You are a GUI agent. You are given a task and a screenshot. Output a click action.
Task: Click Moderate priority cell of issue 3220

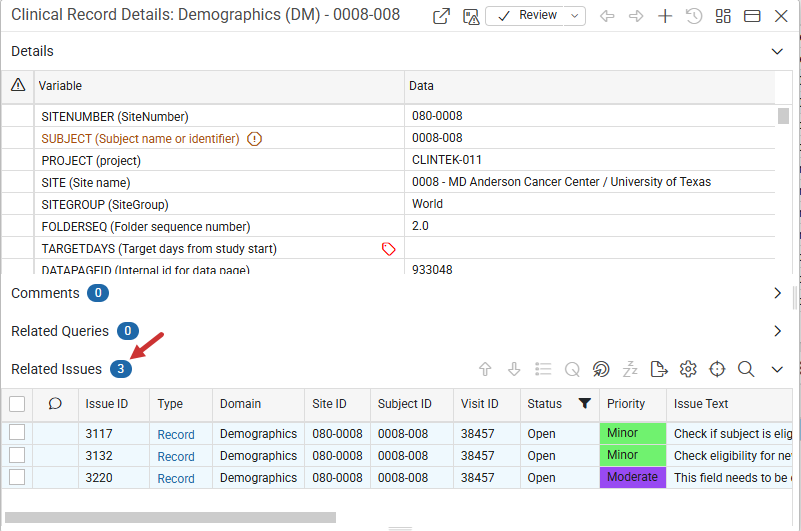tap(633, 477)
